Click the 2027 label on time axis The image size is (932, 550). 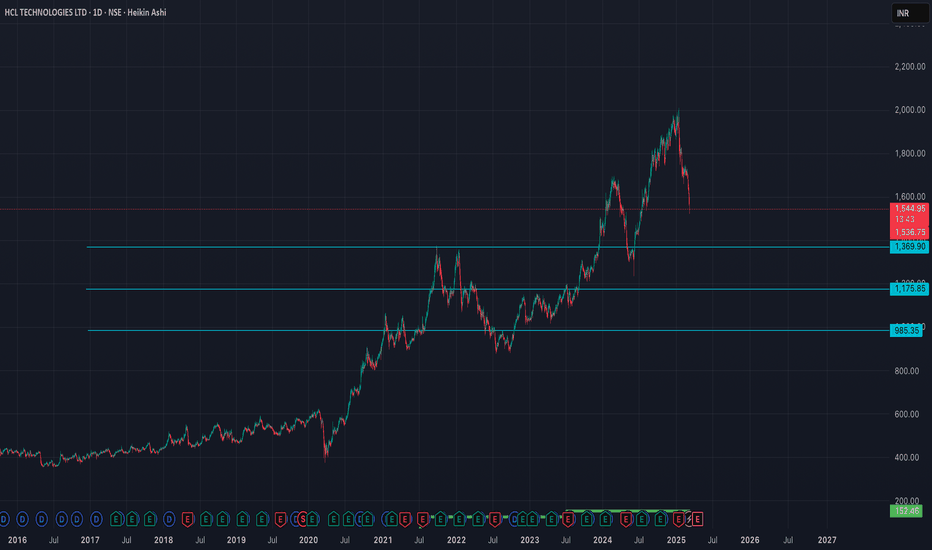tap(827, 540)
